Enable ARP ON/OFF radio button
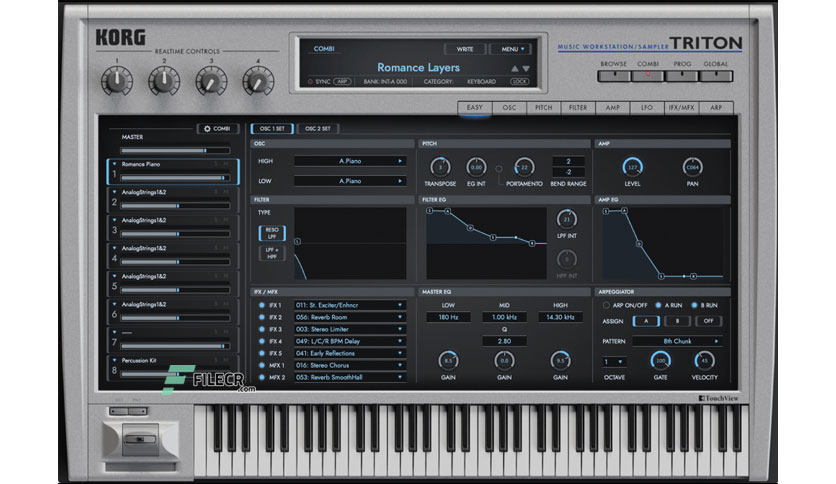Image resolution: width=836 pixels, height=484 pixels. coord(606,305)
